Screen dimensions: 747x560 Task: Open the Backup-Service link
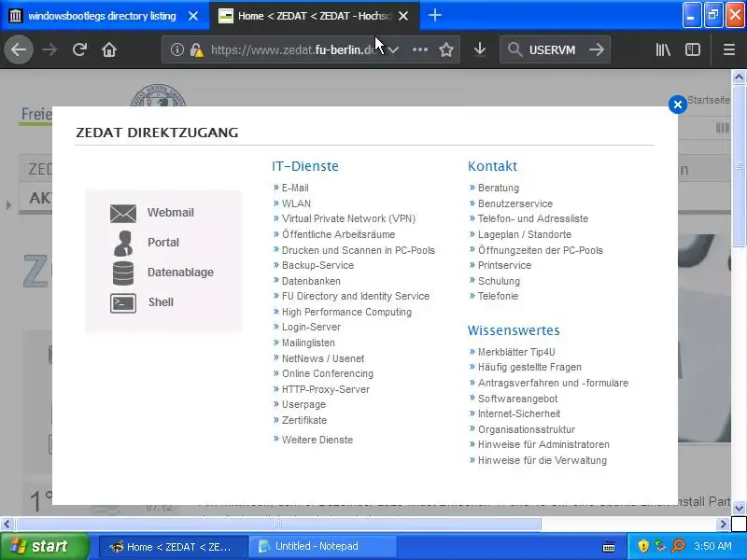click(x=317, y=265)
